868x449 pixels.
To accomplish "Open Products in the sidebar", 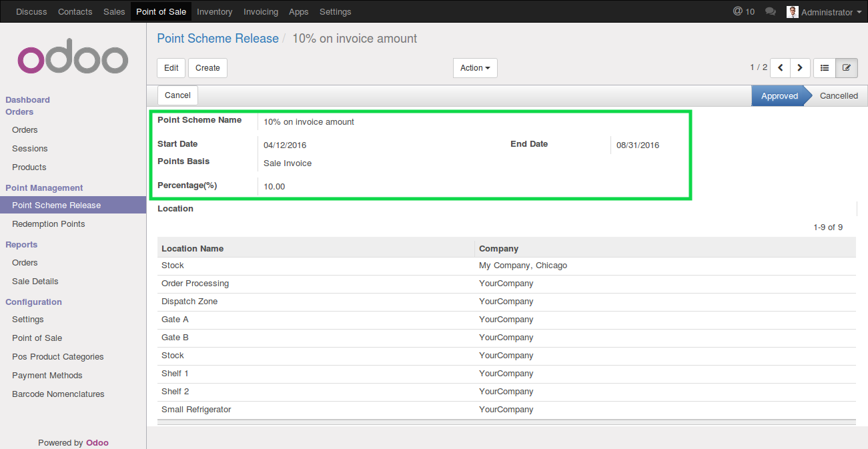I will (x=29, y=167).
